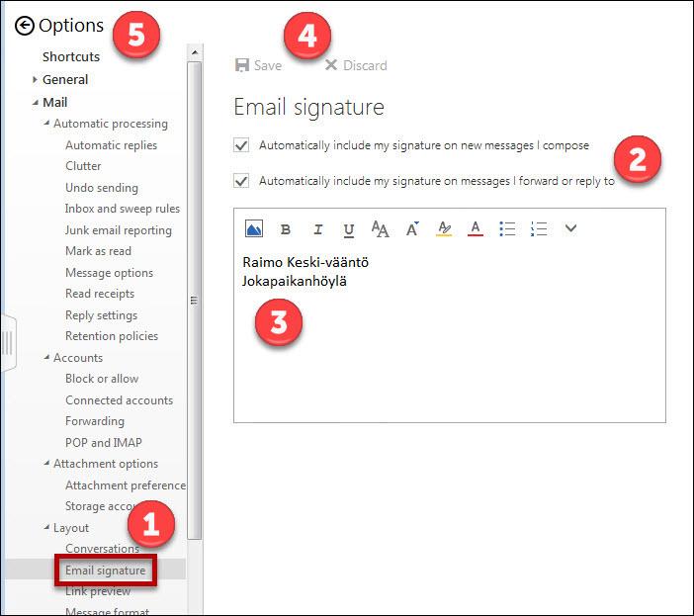This screenshot has height=616, width=694.
Task: Select Reply settings entry
Action: (x=102, y=315)
